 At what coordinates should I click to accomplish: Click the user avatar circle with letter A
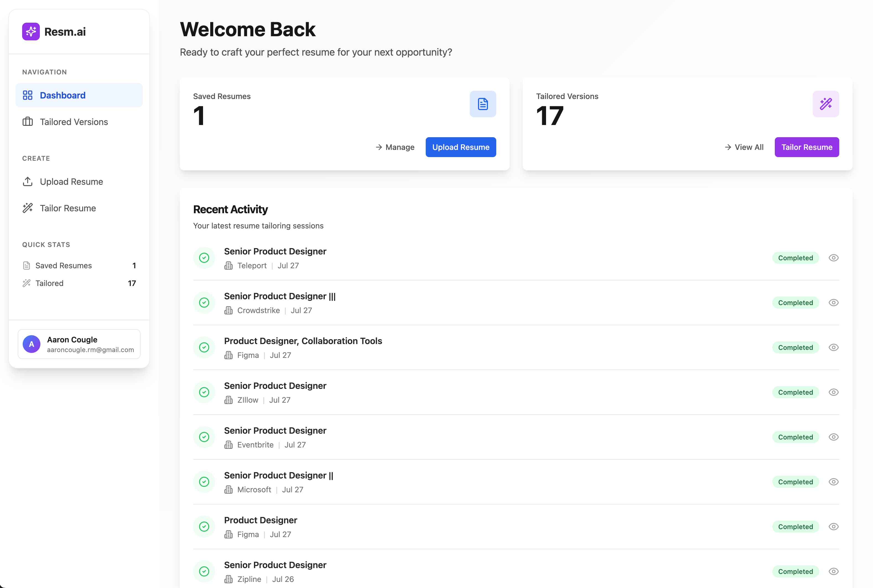coord(32,344)
